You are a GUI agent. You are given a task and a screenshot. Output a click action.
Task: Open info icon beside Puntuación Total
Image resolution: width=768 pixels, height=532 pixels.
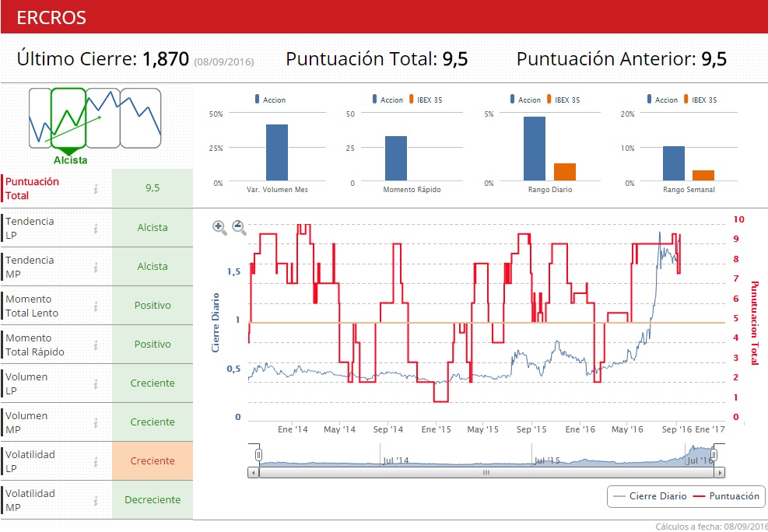[x=96, y=188]
